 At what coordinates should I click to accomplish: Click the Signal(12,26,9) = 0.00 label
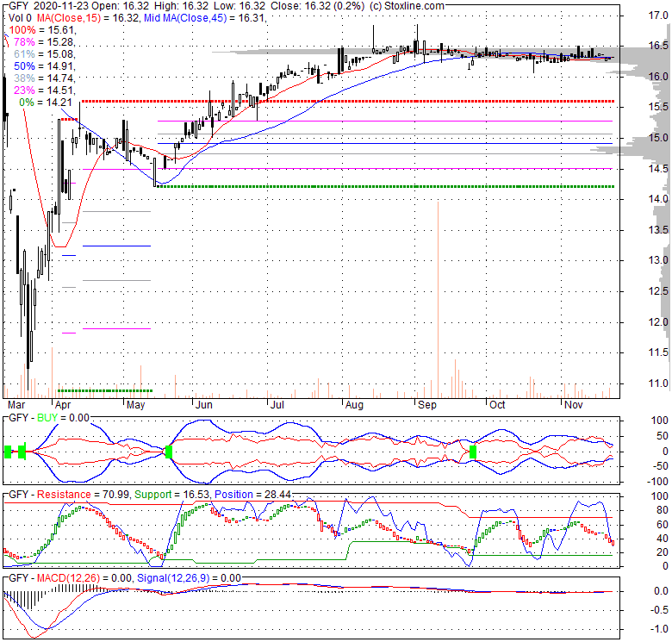tap(189, 578)
